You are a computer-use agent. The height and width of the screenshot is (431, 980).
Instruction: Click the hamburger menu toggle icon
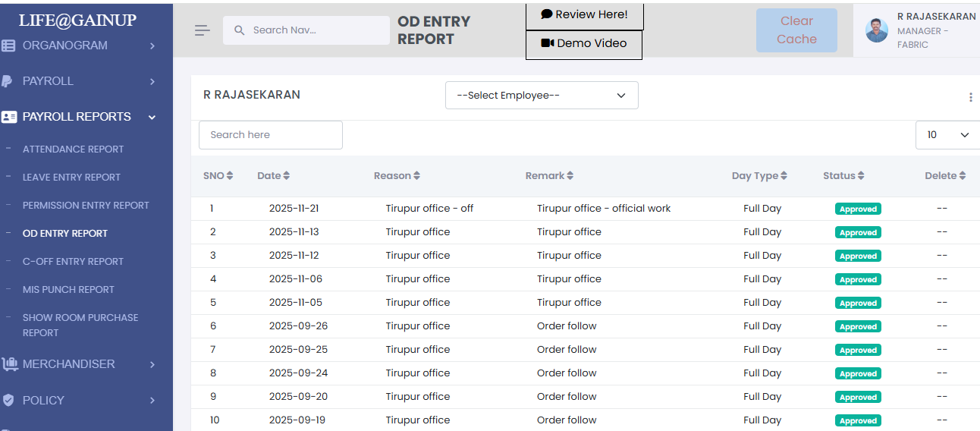coord(202,30)
